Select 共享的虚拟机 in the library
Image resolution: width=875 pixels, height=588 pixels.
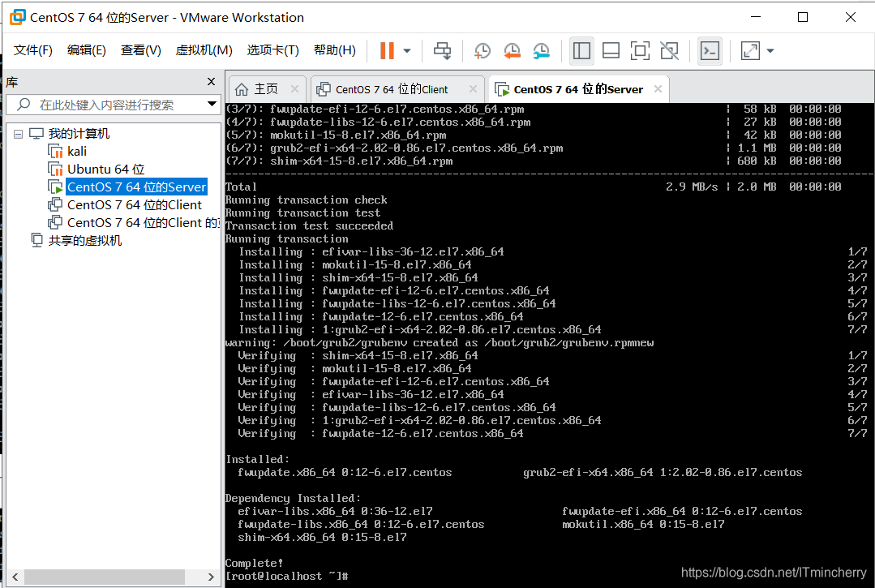click(x=85, y=240)
